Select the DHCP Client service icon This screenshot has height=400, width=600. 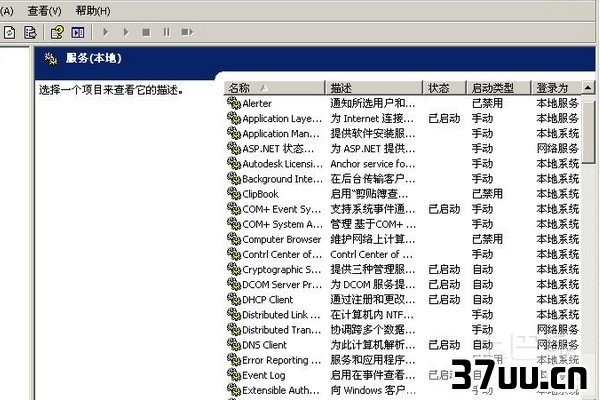point(234,299)
